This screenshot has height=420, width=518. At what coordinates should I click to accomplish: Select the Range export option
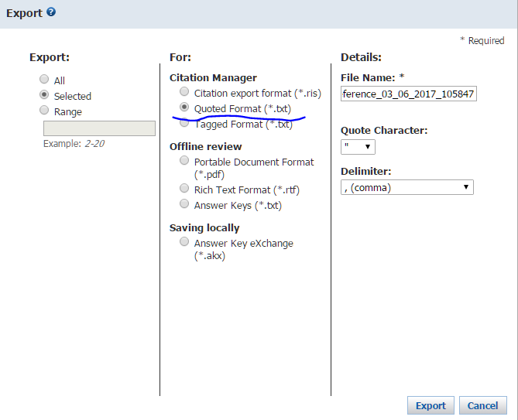click(x=44, y=111)
